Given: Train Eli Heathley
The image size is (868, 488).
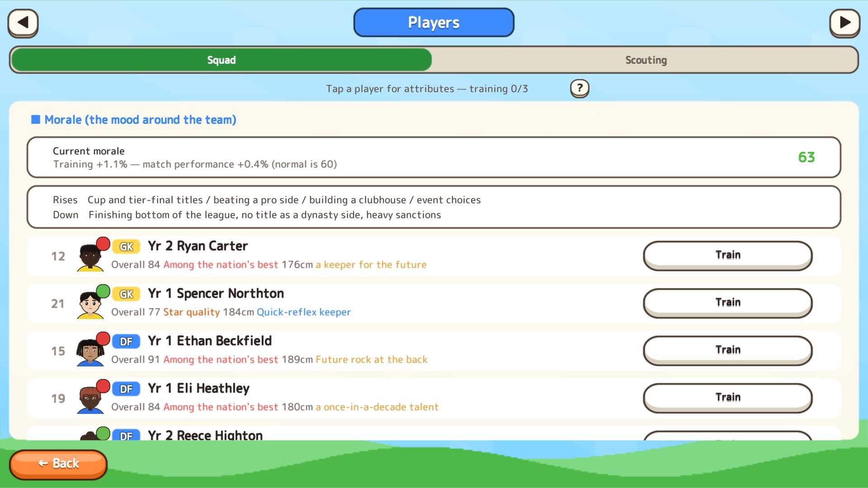Looking at the screenshot, I should point(727,398).
